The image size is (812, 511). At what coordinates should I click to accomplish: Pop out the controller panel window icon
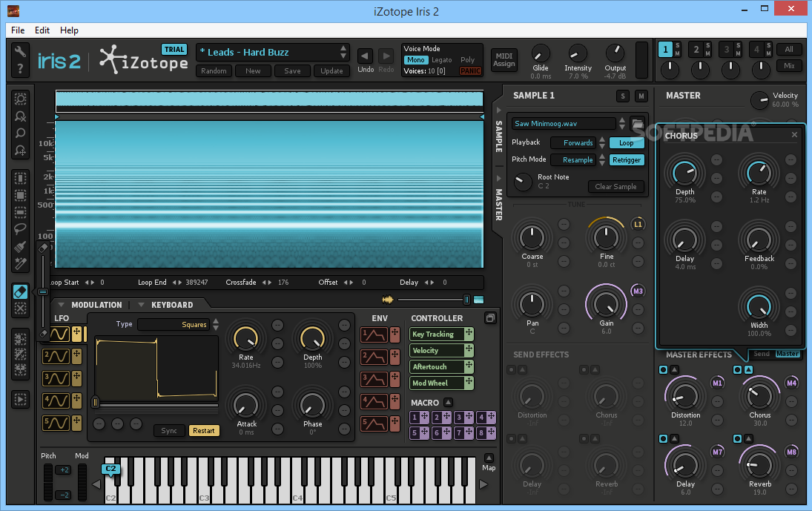tap(490, 318)
